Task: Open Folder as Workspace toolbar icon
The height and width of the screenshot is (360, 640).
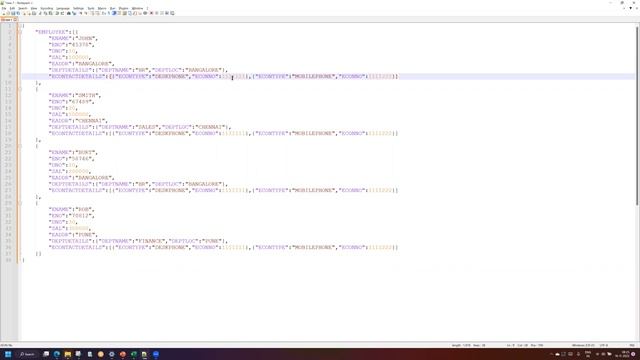Action: coord(140,13)
